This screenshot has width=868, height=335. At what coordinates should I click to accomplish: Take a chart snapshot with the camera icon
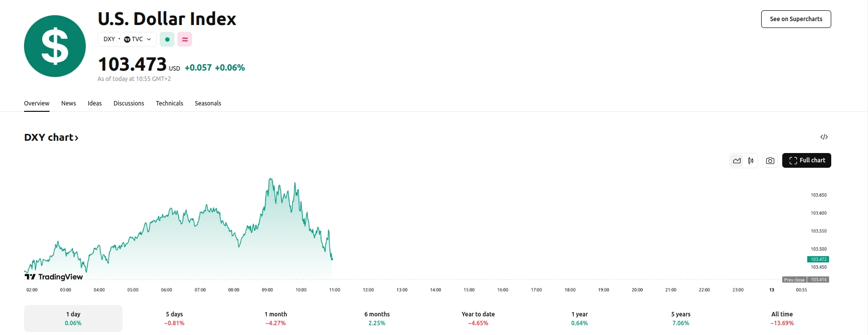(769, 160)
